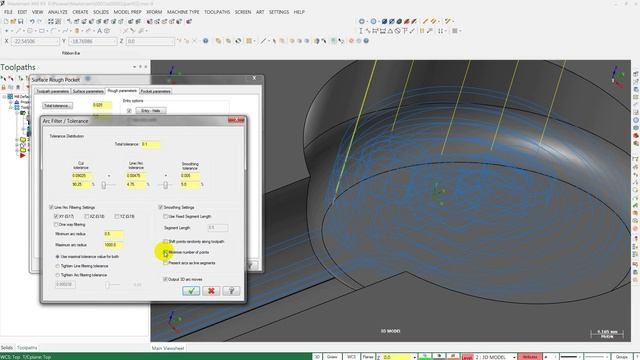Click the Entry - Helix button
640x360 pixels.
151,111
